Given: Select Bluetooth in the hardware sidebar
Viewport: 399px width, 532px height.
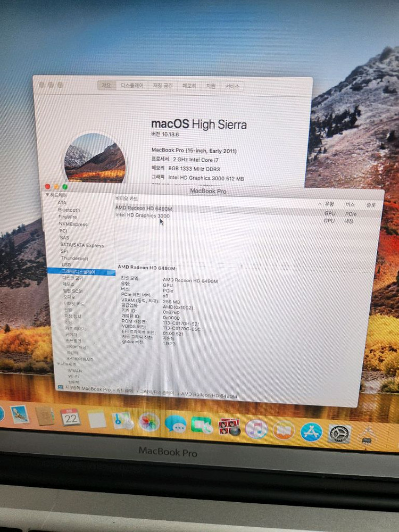Looking at the screenshot, I should click(69, 210).
